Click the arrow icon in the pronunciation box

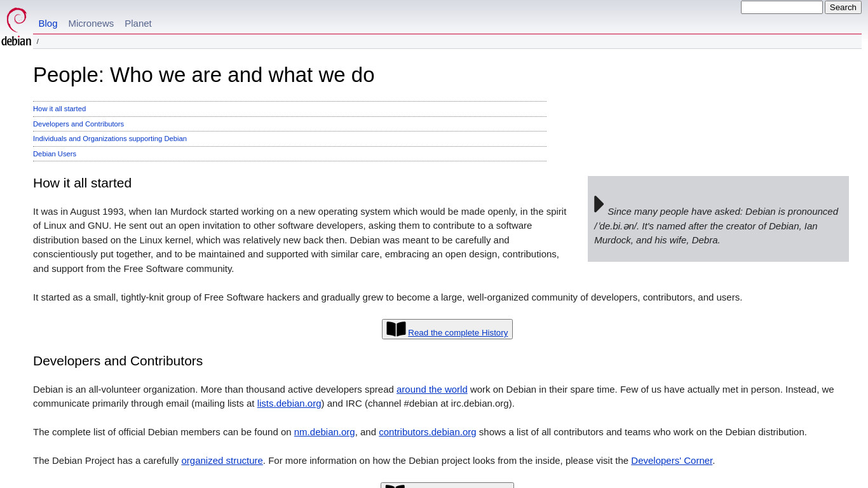click(x=599, y=204)
